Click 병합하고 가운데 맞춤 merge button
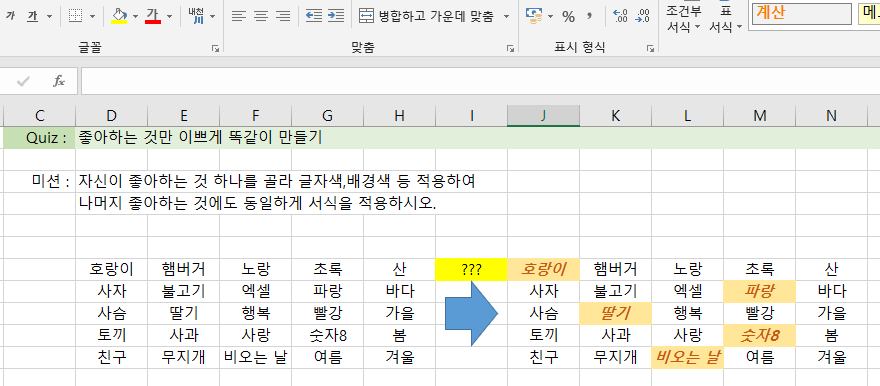 [x=427, y=16]
